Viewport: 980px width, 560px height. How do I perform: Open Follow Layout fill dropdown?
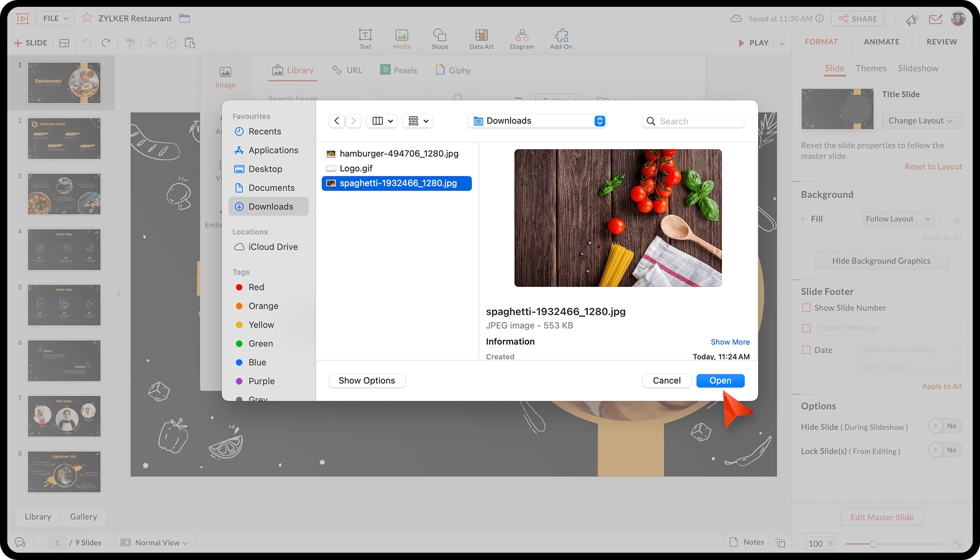897,219
